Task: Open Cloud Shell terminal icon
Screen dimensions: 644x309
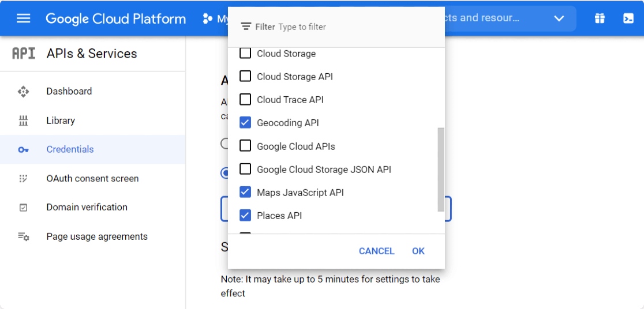Action: [x=628, y=18]
